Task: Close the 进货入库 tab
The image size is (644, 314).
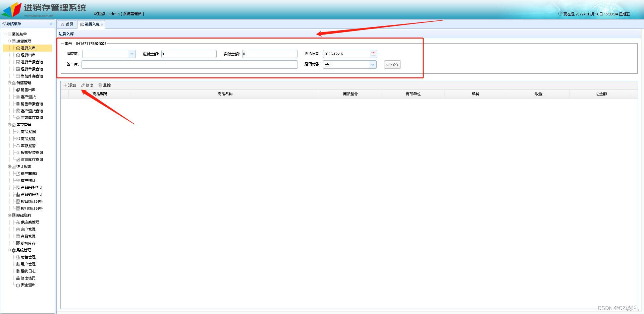Action: click(102, 24)
